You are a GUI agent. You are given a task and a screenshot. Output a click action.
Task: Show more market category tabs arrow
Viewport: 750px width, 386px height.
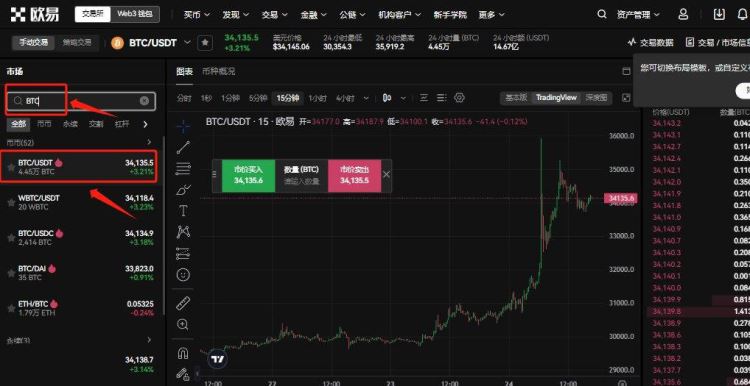tap(145, 124)
